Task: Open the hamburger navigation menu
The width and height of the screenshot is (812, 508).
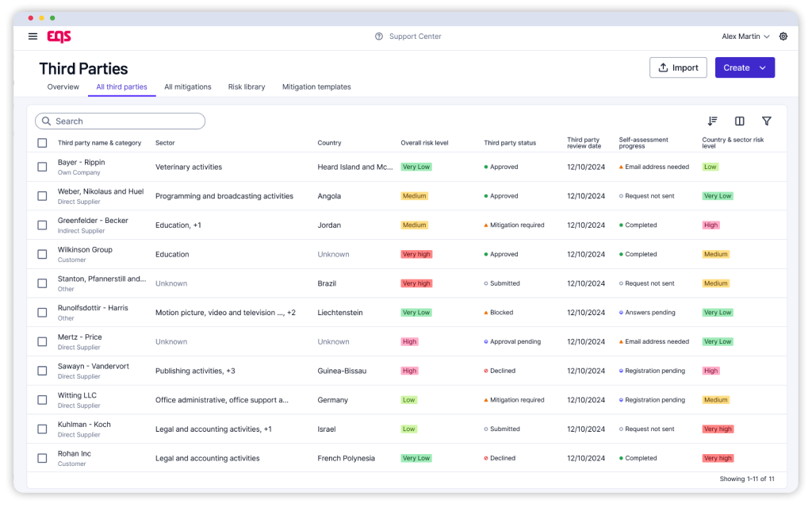Action: 33,37
